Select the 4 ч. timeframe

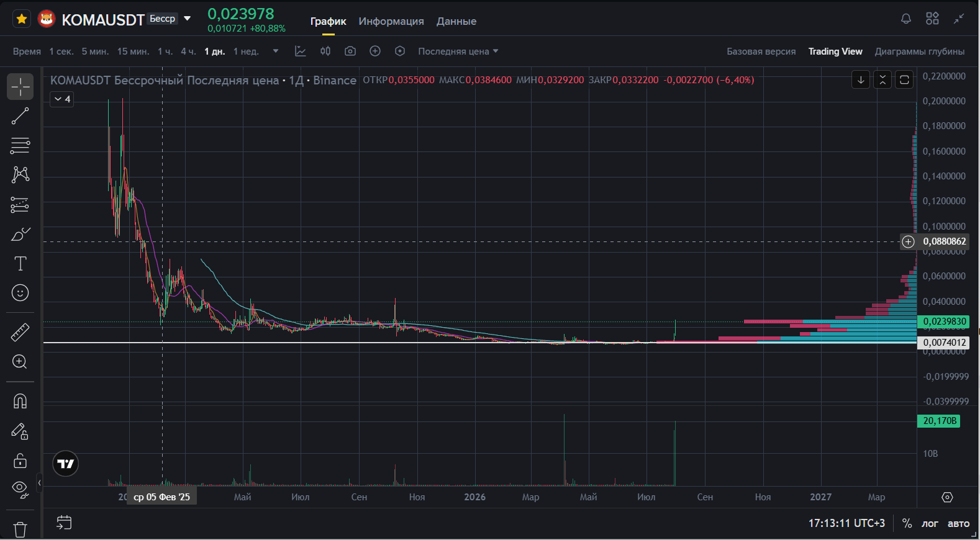188,52
